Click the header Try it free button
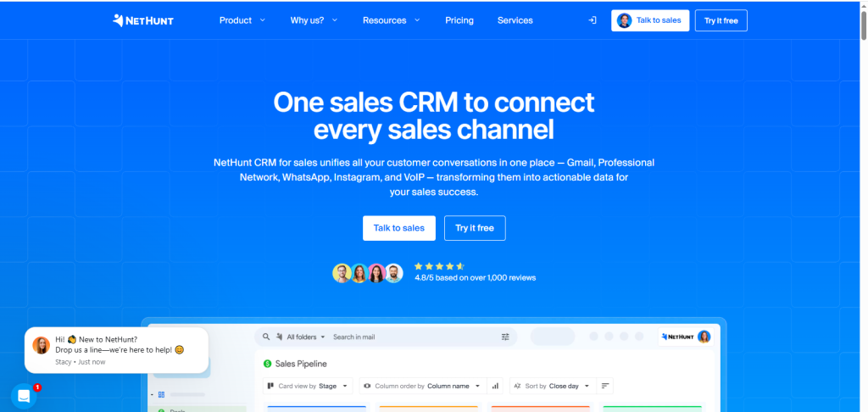The width and height of the screenshot is (868, 412). (x=721, y=20)
